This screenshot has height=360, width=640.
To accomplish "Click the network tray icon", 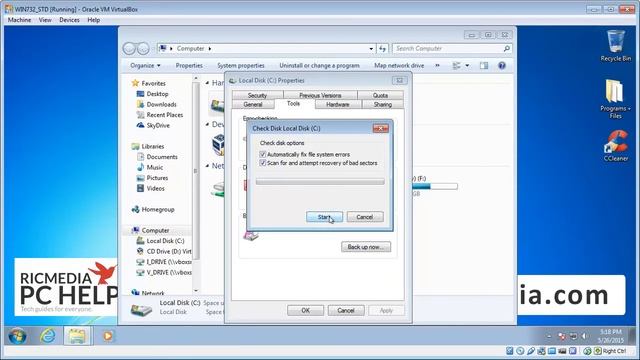I will (x=573, y=336).
